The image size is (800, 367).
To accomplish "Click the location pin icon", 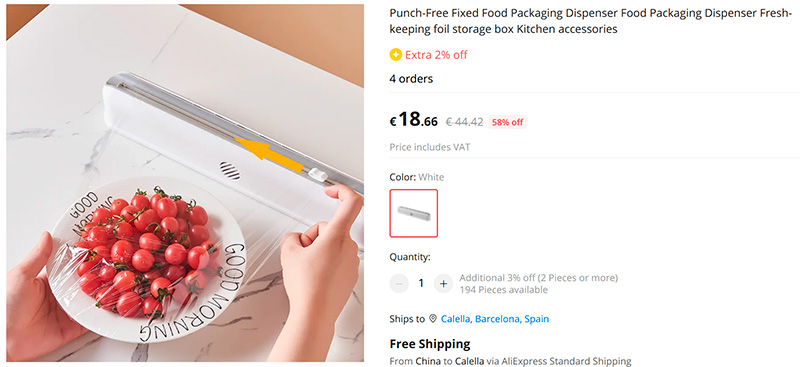I will pos(433,319).
